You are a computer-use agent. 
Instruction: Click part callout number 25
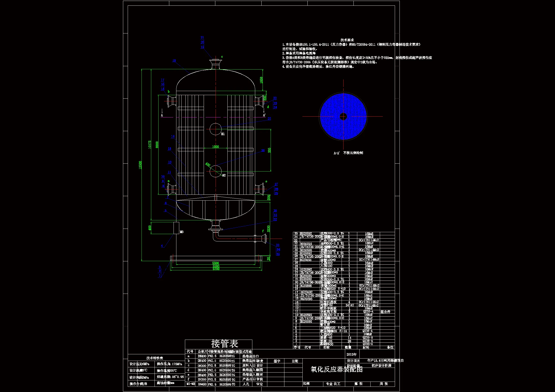tap(269, 119)
